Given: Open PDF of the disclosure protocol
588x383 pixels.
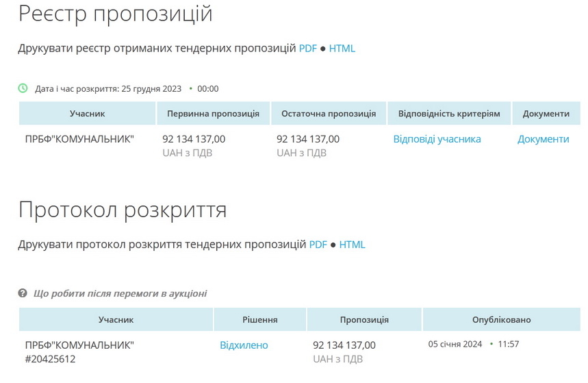Looking at the screenshot, I should click(318, 245).
